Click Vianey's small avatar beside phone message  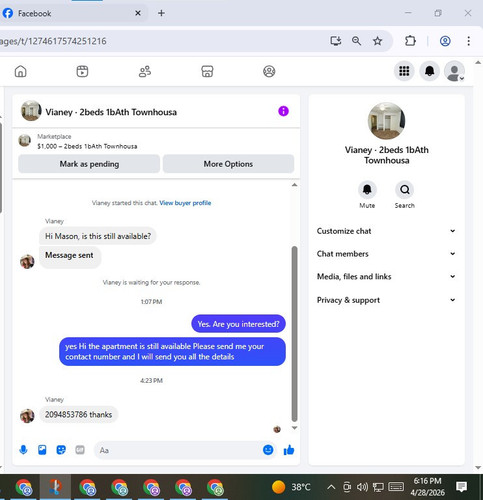pyautogui.click(x=27, y=416)
